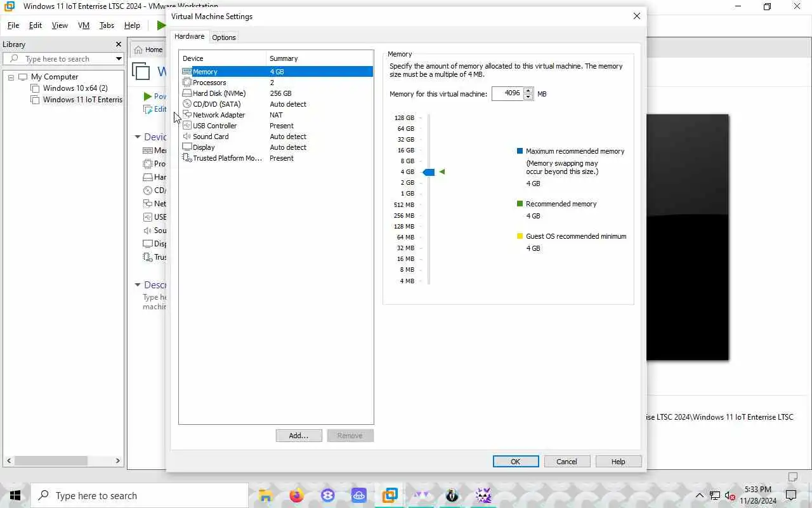Click the VM preview thumbnail
The height and width of the screenshot is (508, 812).
688,237
